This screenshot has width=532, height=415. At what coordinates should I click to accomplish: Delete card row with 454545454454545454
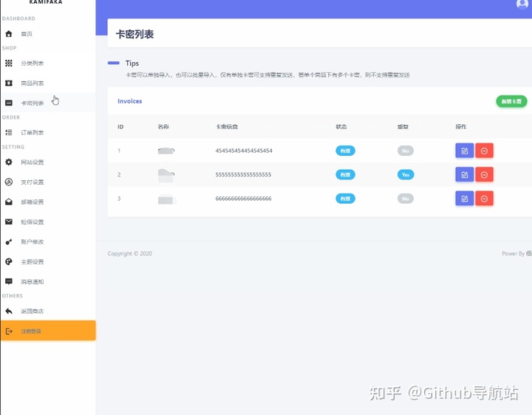coord(484,151)
